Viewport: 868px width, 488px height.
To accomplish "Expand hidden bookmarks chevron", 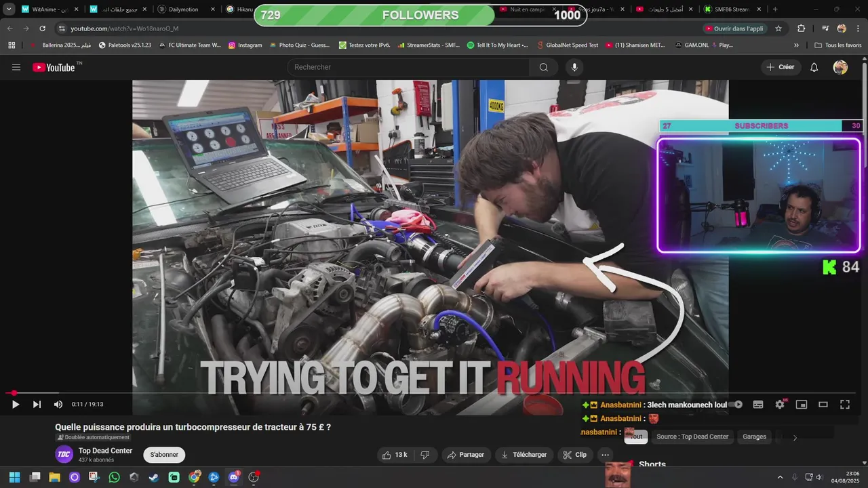I will (x=796, y=45).
